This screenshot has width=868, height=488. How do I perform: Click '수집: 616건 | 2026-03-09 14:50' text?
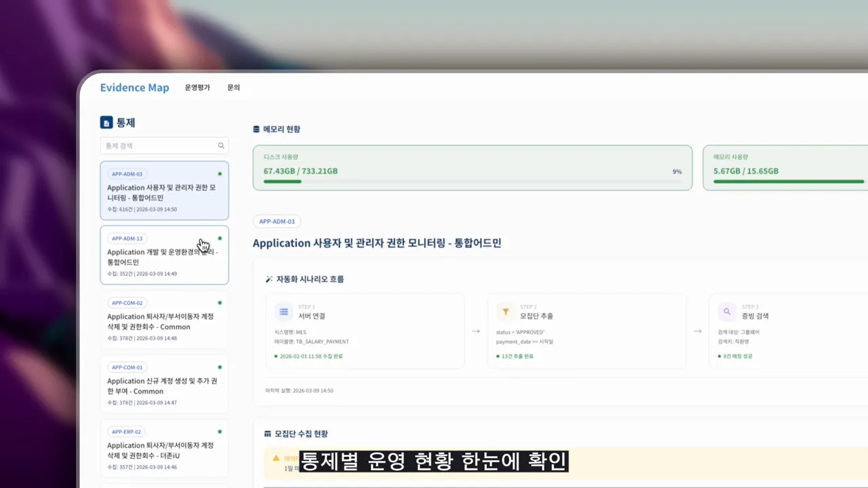142,209
